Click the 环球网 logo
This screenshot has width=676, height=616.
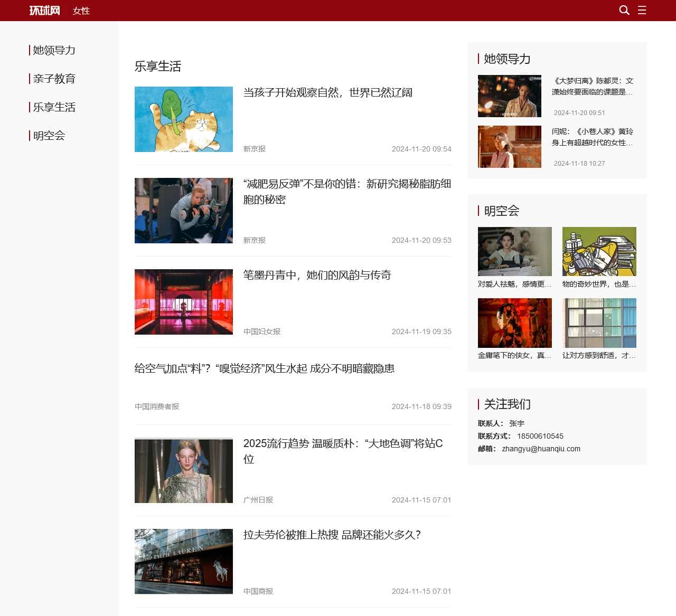click(x=44, y=10)
